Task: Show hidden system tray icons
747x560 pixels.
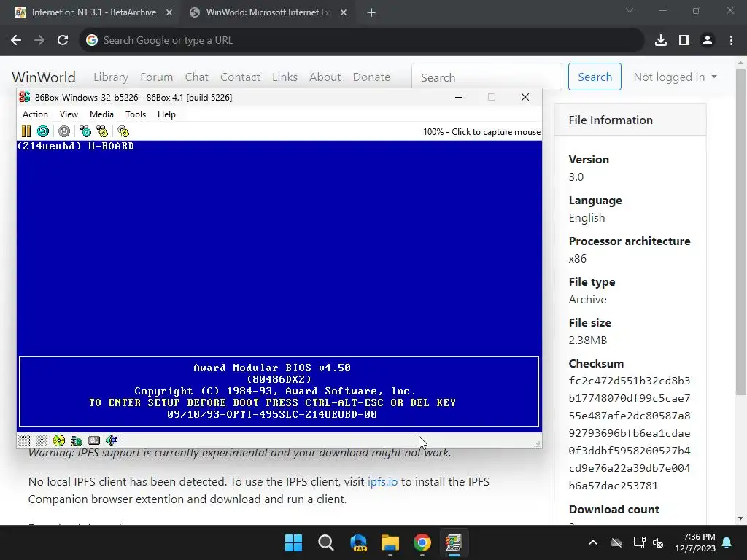Action: (592, 542)
